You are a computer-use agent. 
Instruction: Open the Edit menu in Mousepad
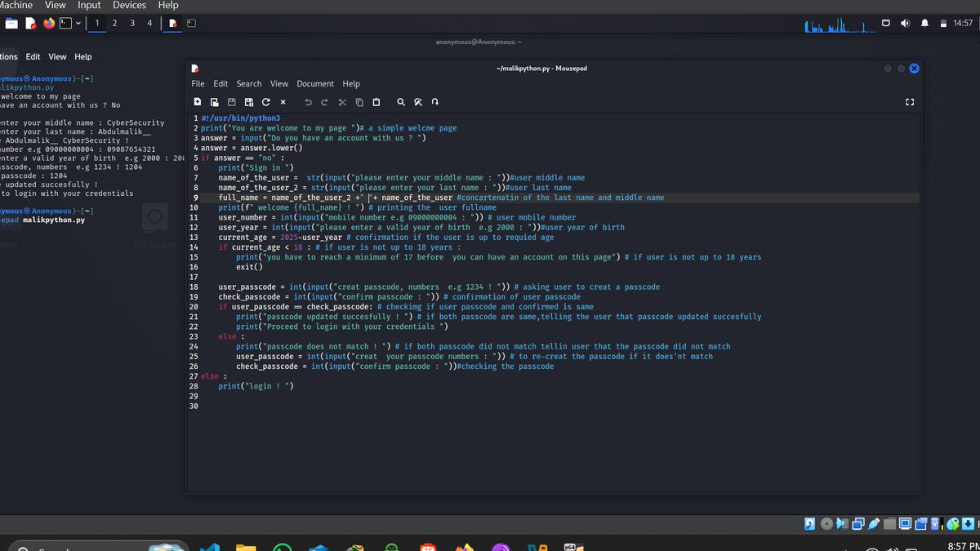pos(221,83)
